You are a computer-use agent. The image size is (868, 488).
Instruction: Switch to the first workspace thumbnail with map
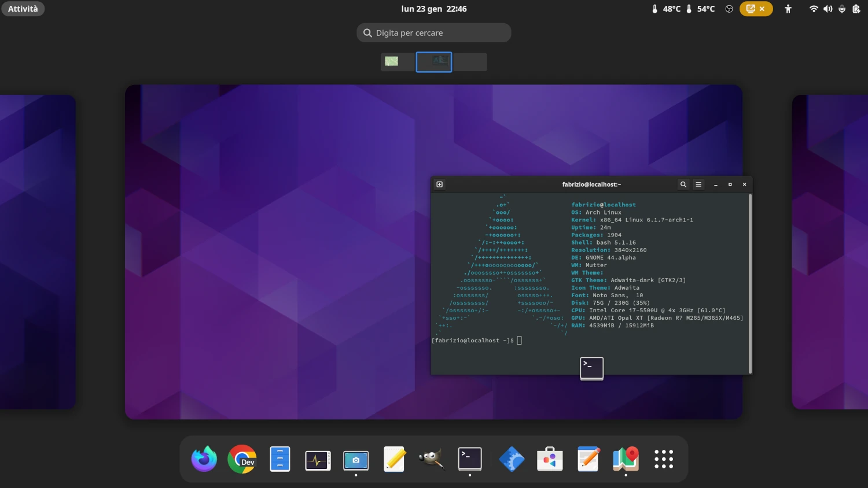point(397,62)
